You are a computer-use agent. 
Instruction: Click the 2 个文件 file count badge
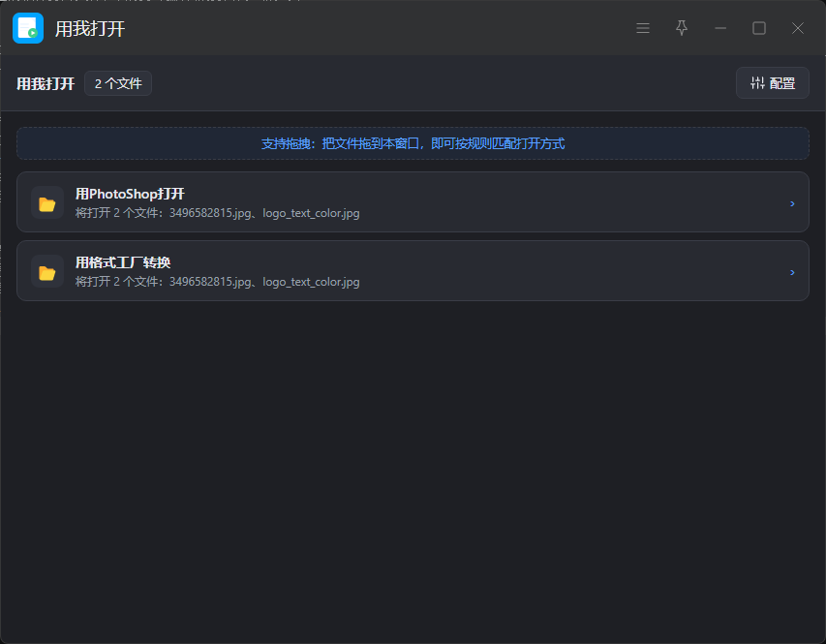tap(118, 83)
